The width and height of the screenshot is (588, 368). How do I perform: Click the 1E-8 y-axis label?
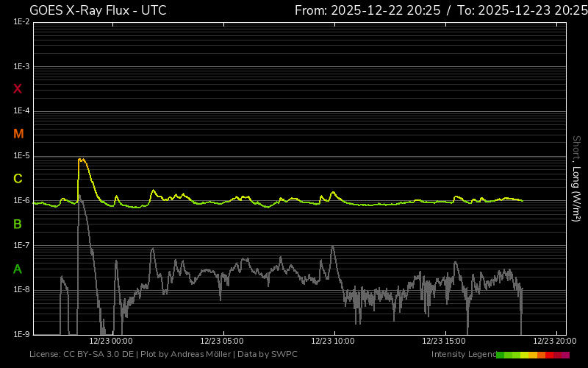point(21,289)
